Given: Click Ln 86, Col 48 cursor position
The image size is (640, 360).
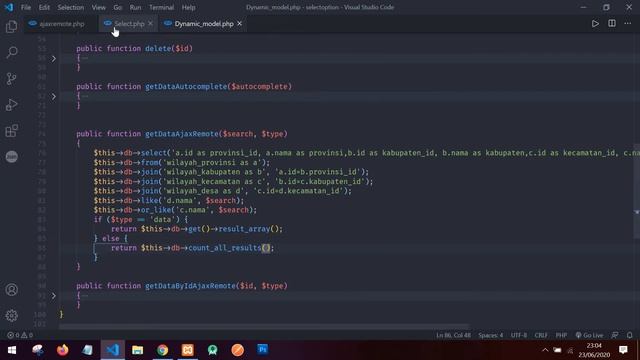Looking at the screenshot, I should [x=453, y=335].
